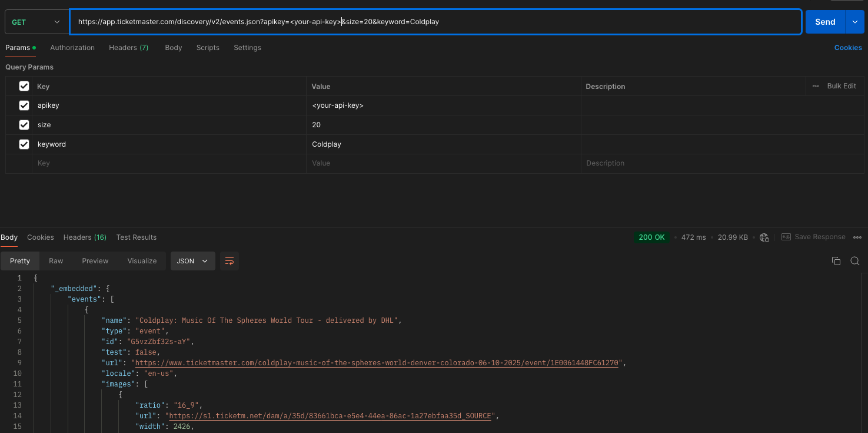This screenshot has width=868, height=433.
Task: Open the Test Results tab
Action: point(137,237)
